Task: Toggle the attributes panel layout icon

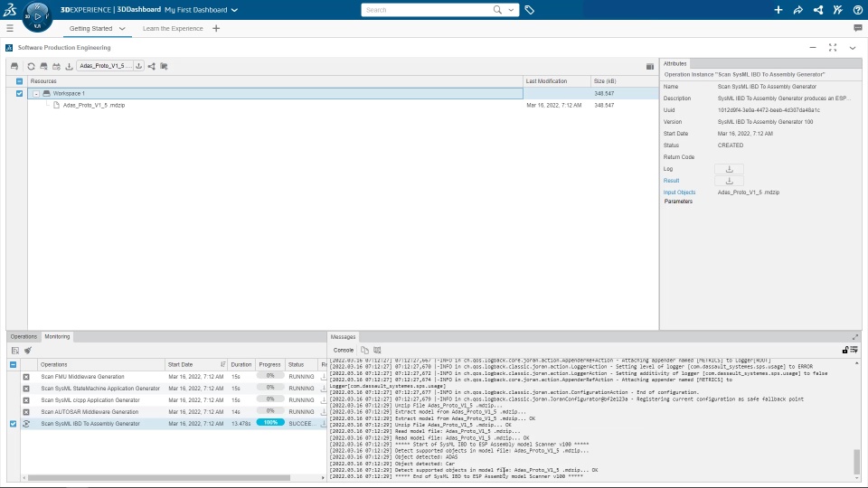Action: click(650, 66)
